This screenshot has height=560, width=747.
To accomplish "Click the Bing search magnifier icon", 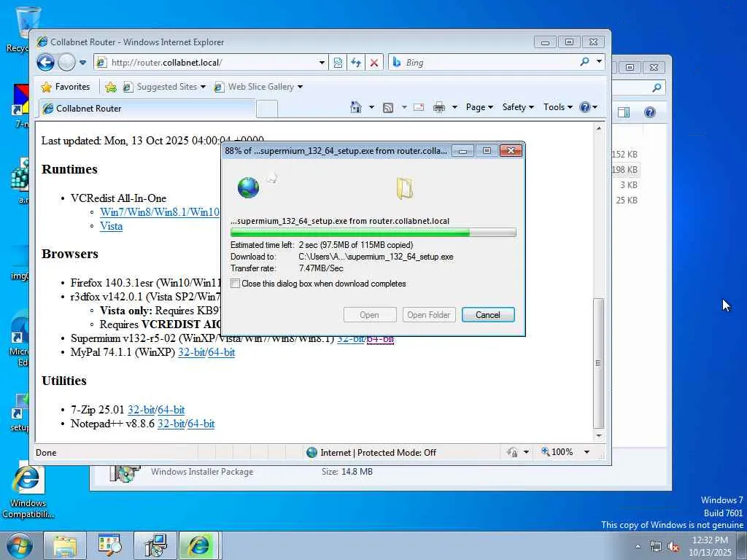I will [584, 61].
